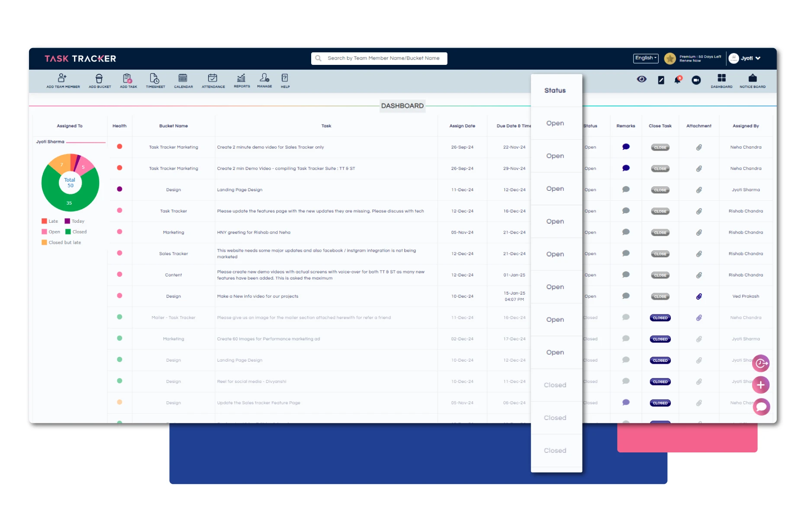Toggle the eye visibility icon
Image resolution: width=805 pixels, height=532 pixels.
tap(641, 79)
